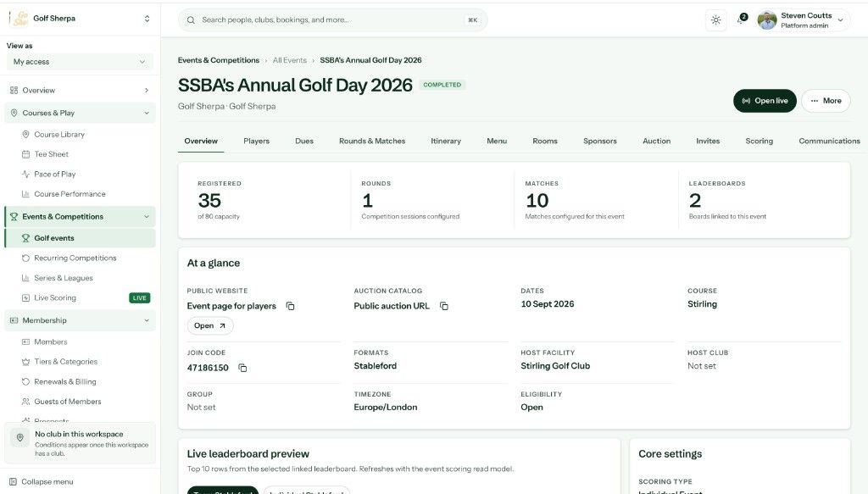Click the Course Performance chart icon
Viewport: 868px width, 494px height.
pyautogui.click(x=25, y=194)
